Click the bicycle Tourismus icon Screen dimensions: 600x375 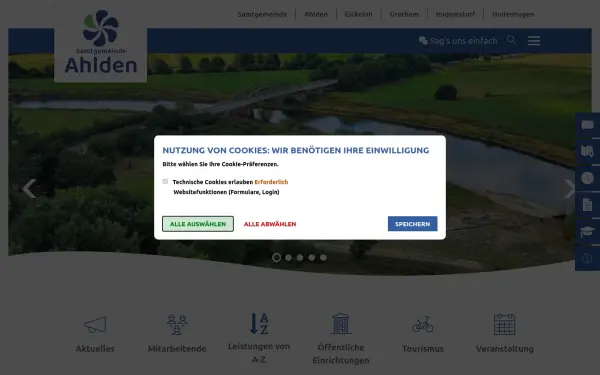[x=423, y=324]
